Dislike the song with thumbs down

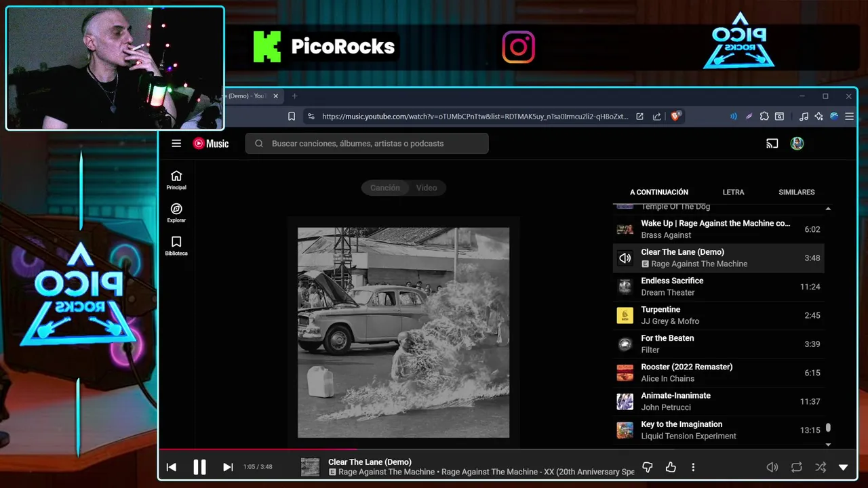[x=648, y=467]
